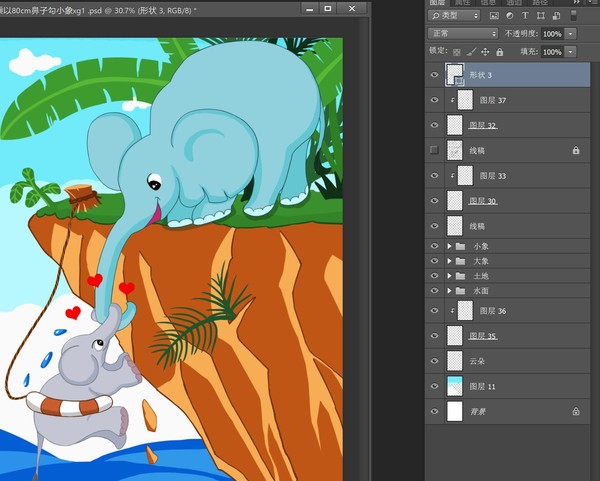This screenshot has height=481, width=600.
Task: Filter layers by text type (T icon)
Action: click(x=525, y=16)
